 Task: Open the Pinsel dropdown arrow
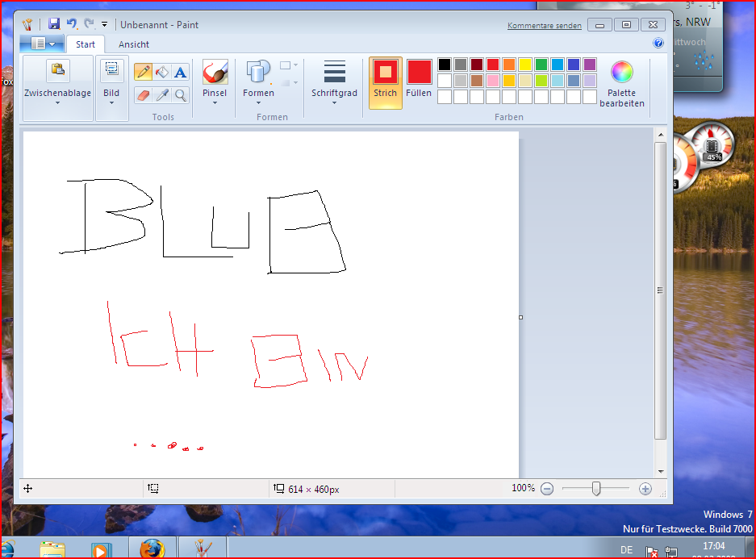click(x=215, y=102)
